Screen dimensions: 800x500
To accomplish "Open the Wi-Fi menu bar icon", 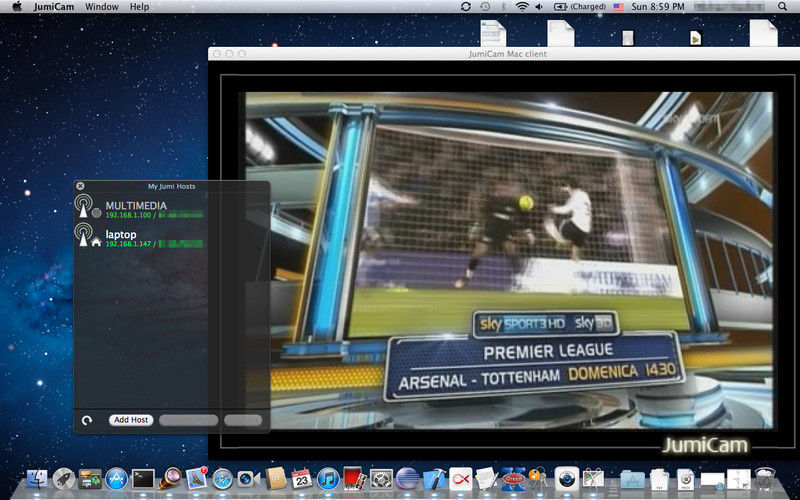I will coord(522,7).
